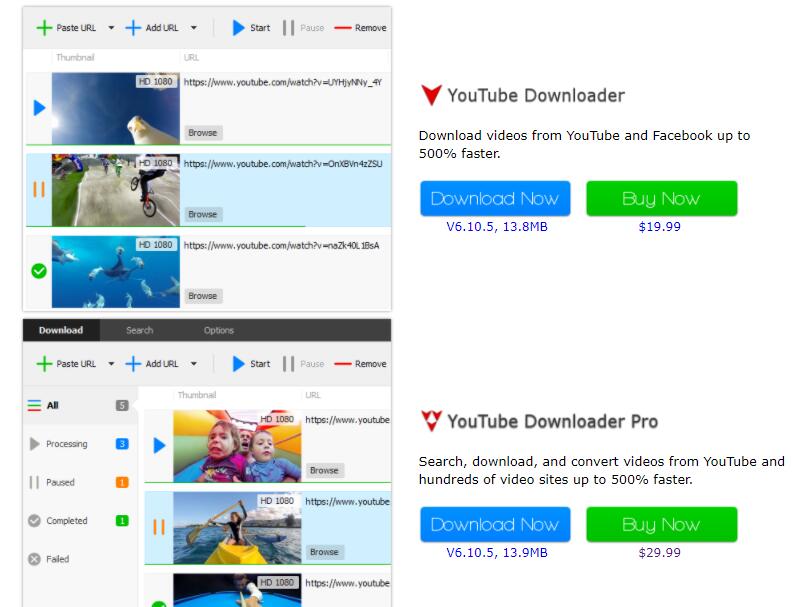Open Paste URL dropdown in Pro toolbar
The width and height of the screenshot is (792, 607).
[111, 364]
